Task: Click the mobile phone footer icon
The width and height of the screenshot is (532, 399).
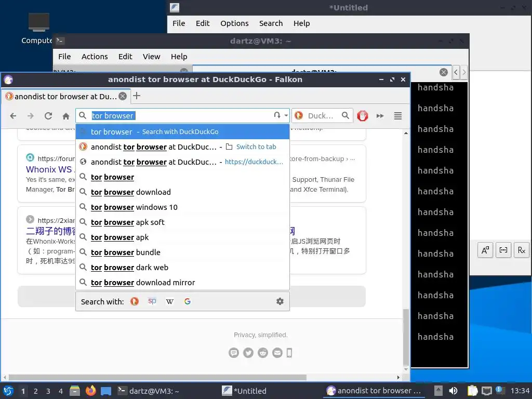Action: pos(289,353)
